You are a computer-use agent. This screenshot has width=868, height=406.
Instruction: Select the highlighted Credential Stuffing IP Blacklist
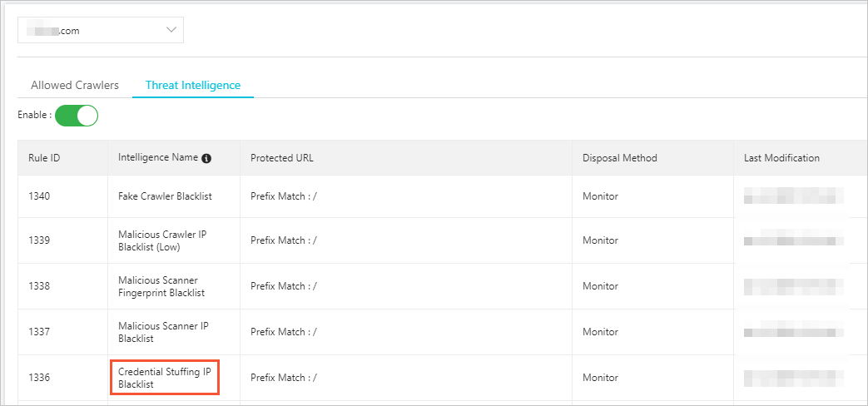click(x=164, y=378)
